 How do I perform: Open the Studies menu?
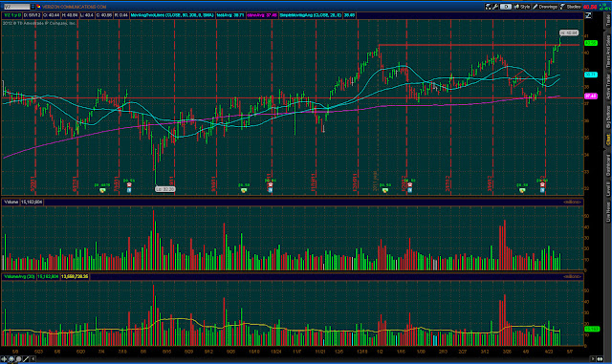570,7
